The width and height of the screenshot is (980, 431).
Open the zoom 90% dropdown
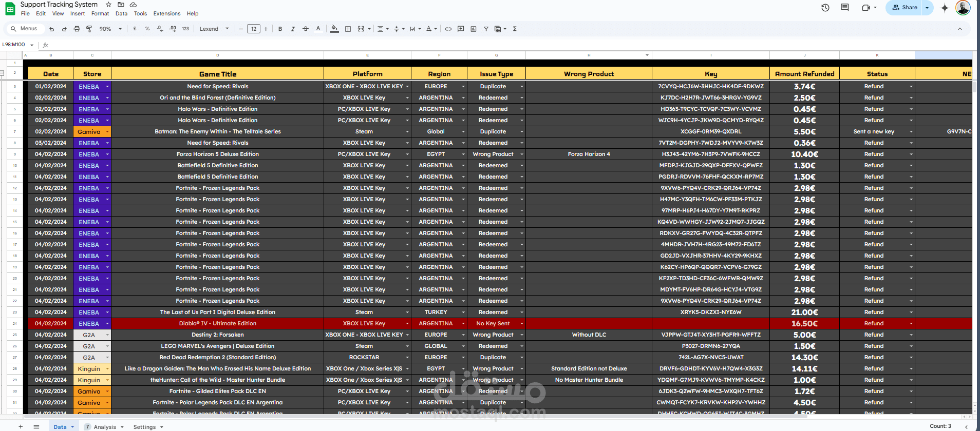(x=110, y=29)
